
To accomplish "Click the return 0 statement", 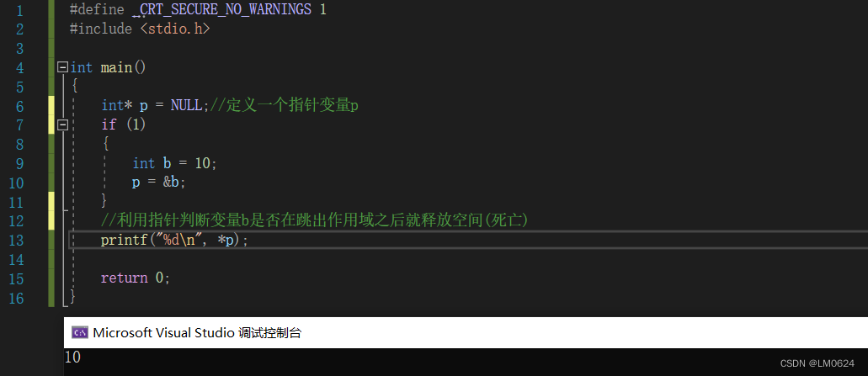I will point(135,278).
